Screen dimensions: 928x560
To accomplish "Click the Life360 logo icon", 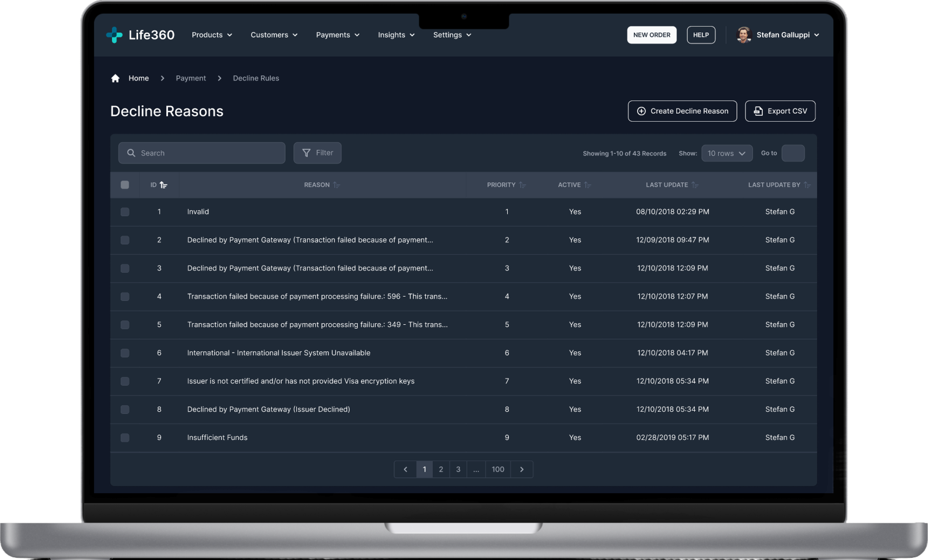I will (x=114, y=35).
